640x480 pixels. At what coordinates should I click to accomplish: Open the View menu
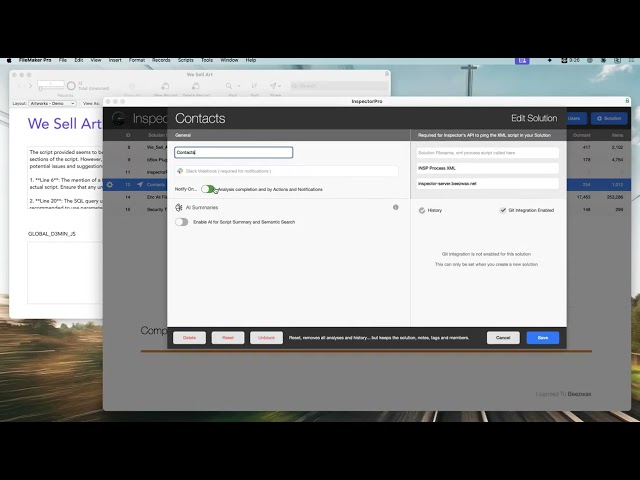point(96,60)
